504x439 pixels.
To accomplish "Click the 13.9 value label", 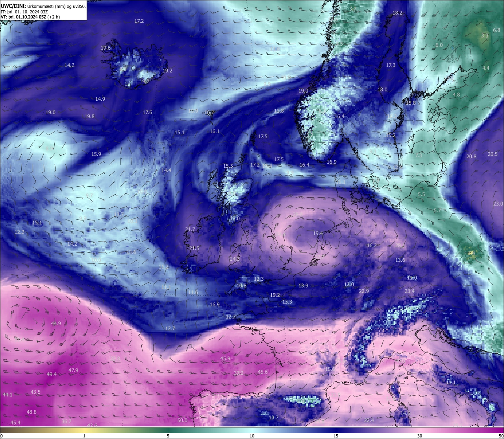I will click(x=303, y=285).
